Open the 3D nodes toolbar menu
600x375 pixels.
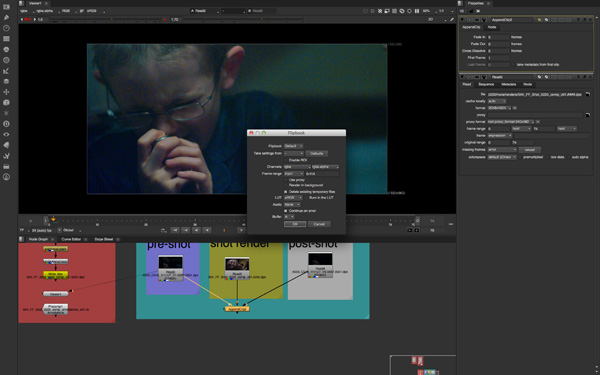[6, 103]
